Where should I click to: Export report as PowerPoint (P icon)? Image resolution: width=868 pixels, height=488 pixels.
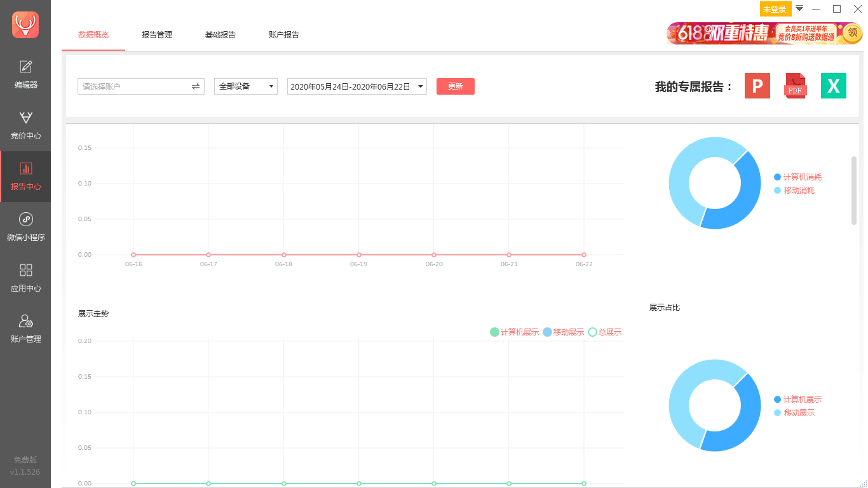757,86
